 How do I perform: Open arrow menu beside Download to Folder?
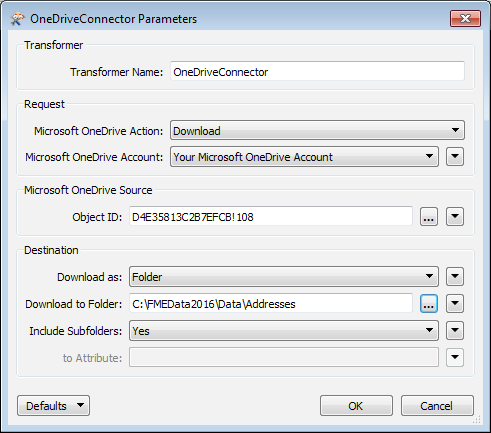455,304
